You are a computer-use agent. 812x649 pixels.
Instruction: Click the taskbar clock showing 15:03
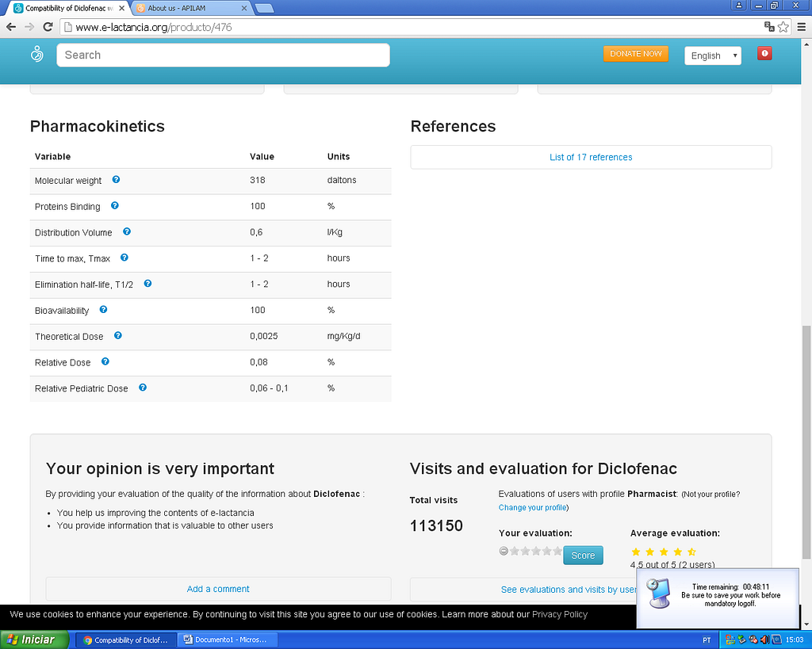795,639
